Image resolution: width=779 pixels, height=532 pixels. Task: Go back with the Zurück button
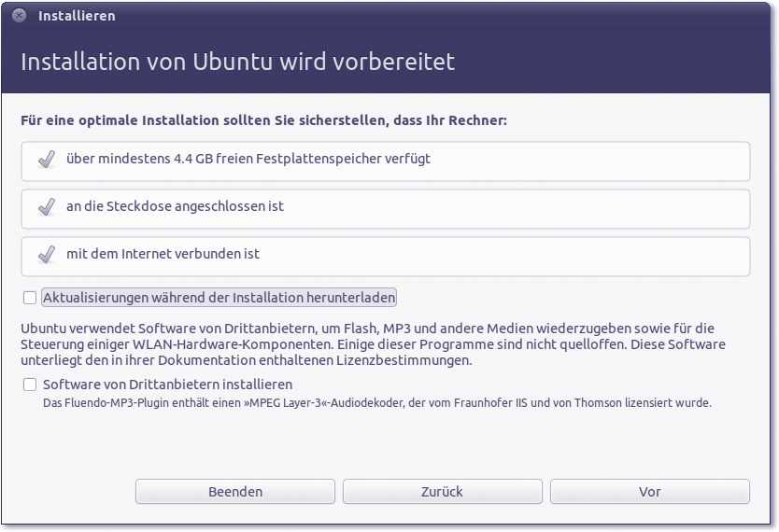click(442, 492)
